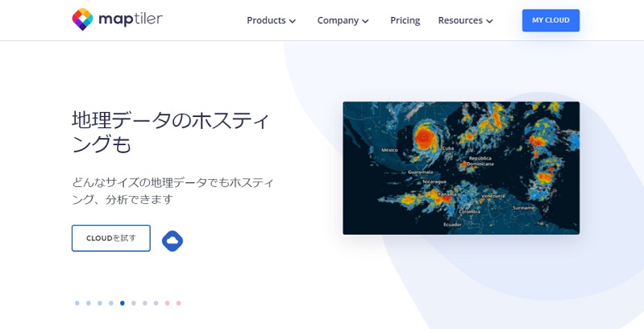Click the chevron arrow next to Resources
644x329 pixels.
pyautogui.click(x=490, y=21)
